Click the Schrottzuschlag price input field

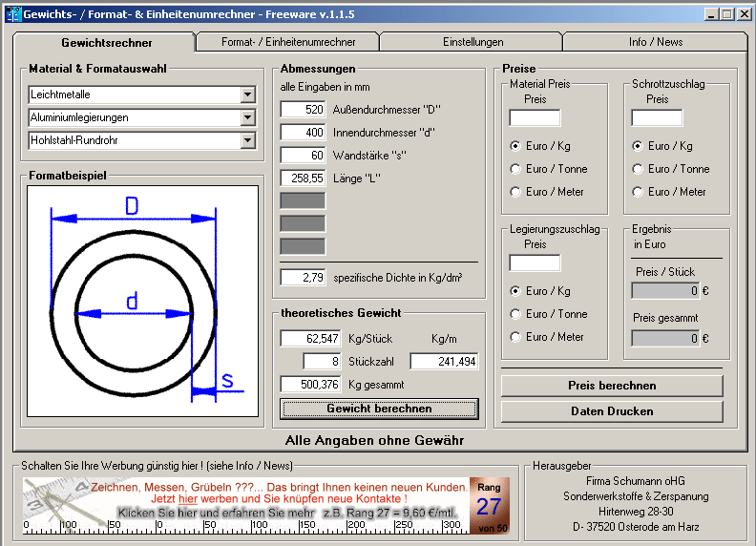coord(657,117)
